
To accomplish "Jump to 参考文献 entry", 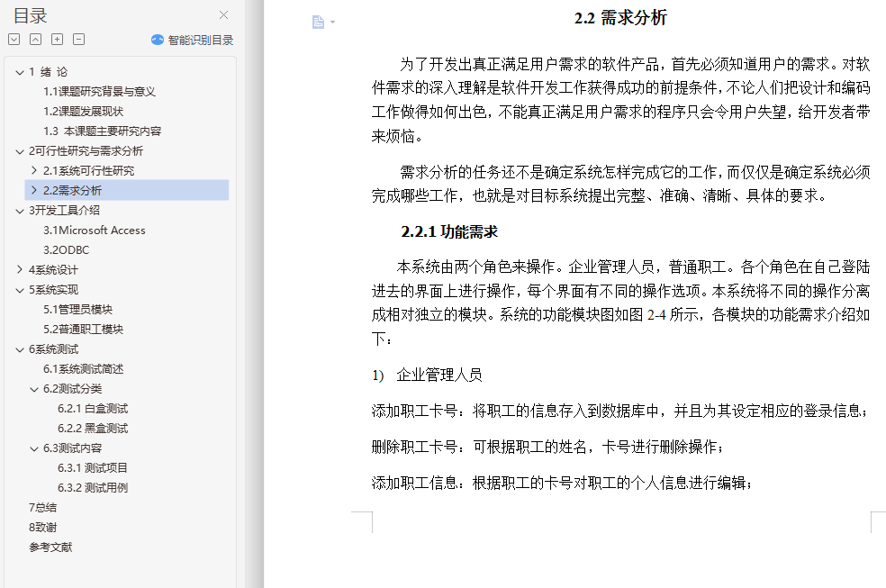I will [50, 547].
